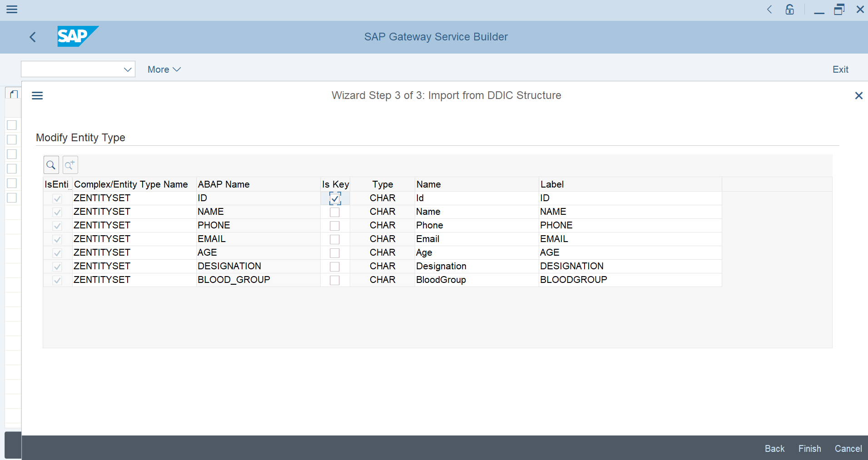The width and height of the screenshot is (868, 460).
Task: Close the wizard with the X icon
Action: (858, 95)
